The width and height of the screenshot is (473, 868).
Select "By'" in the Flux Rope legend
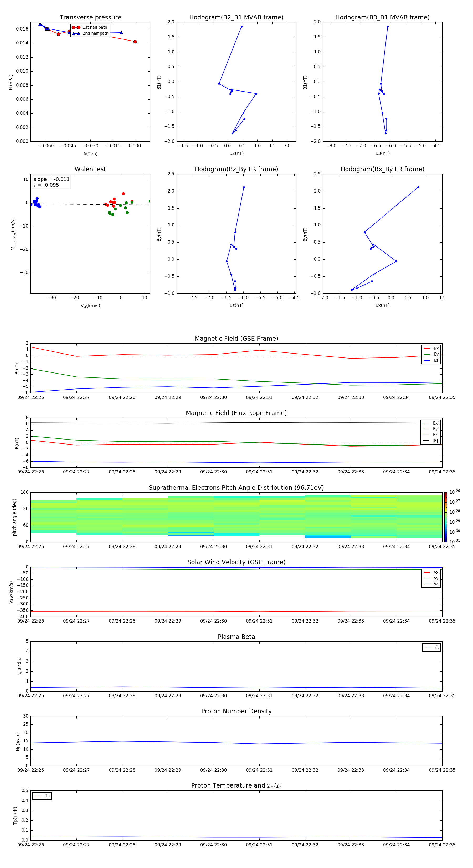(x=431, y=429)
